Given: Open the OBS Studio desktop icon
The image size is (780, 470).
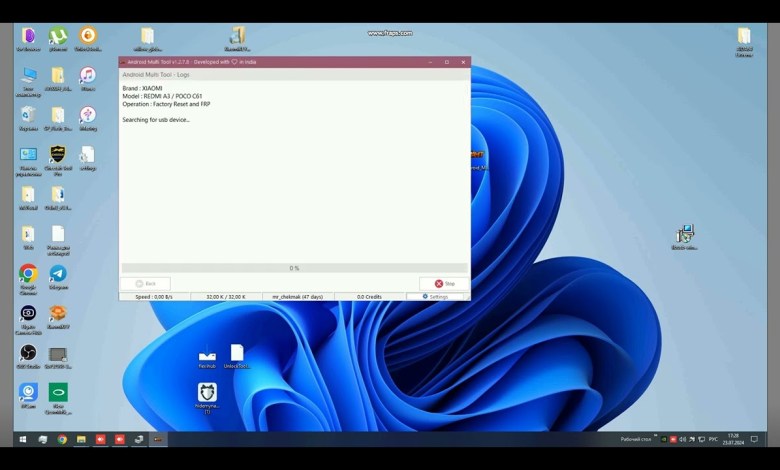Looking at the screenshot, I should [x=28, y=353].
